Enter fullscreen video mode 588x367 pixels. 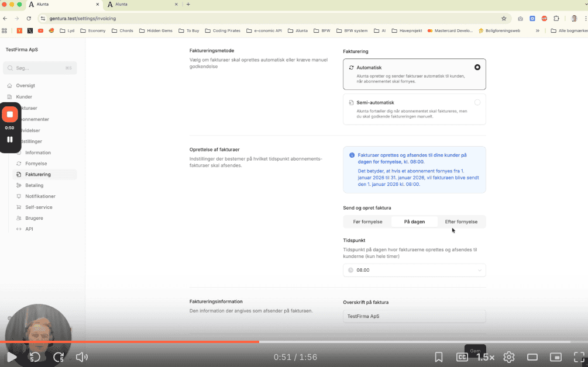pos(579,357)
